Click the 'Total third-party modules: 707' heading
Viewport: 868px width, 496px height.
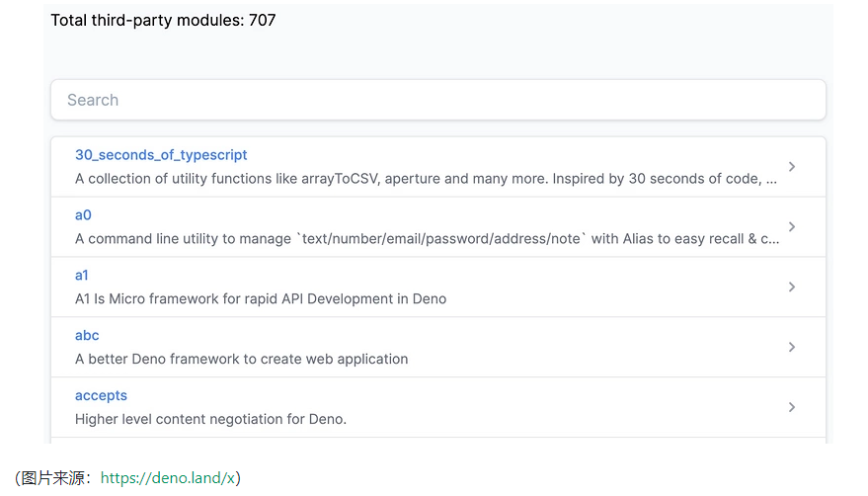pyautogui.click(x=163, y=20)
